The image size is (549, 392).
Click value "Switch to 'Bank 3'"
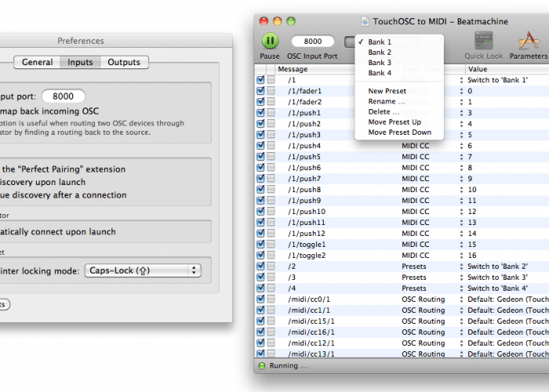click(x=497, y=278)
